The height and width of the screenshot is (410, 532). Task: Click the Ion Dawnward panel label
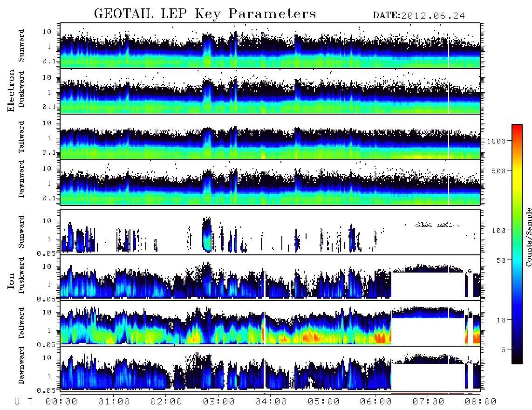point(21,365)
